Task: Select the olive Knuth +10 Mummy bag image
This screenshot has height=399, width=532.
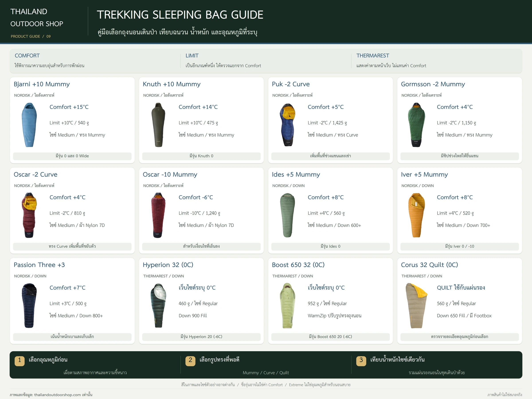Action: tap(158, 125)
